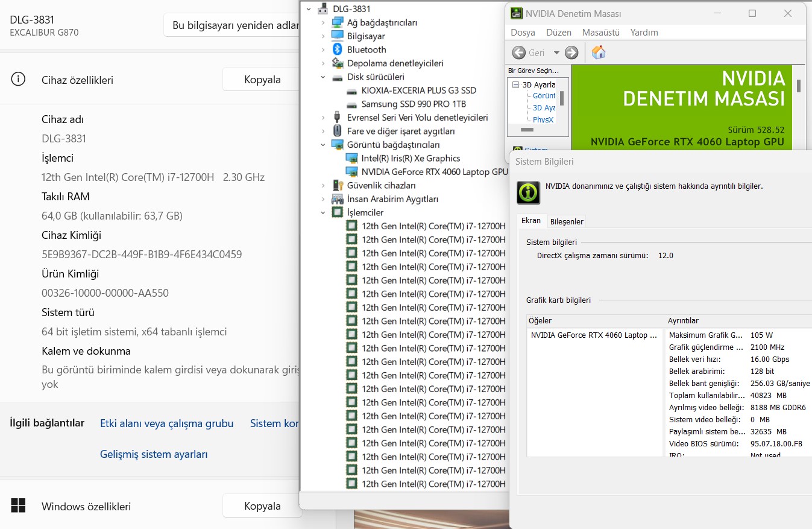Collapse the DLG-3831 root tree node
The width and height of the screenshot is (812, 529).
309,9
